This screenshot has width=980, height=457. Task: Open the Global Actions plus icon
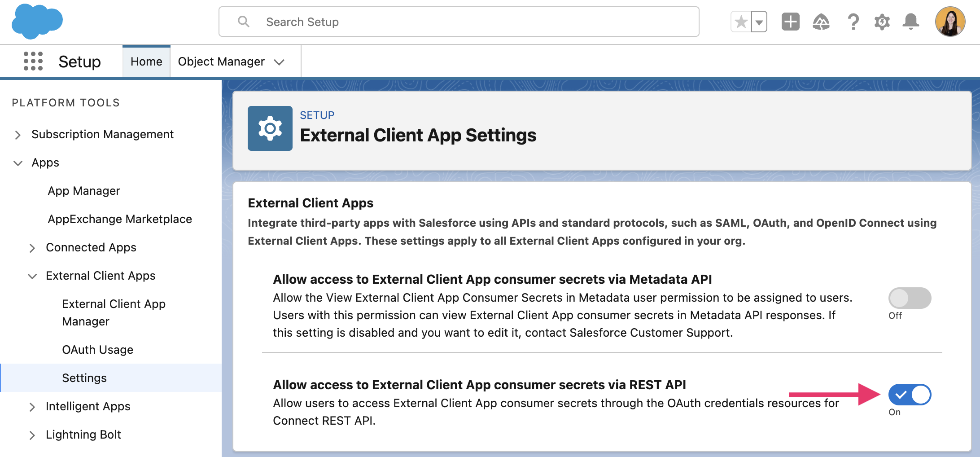point(790,22)
